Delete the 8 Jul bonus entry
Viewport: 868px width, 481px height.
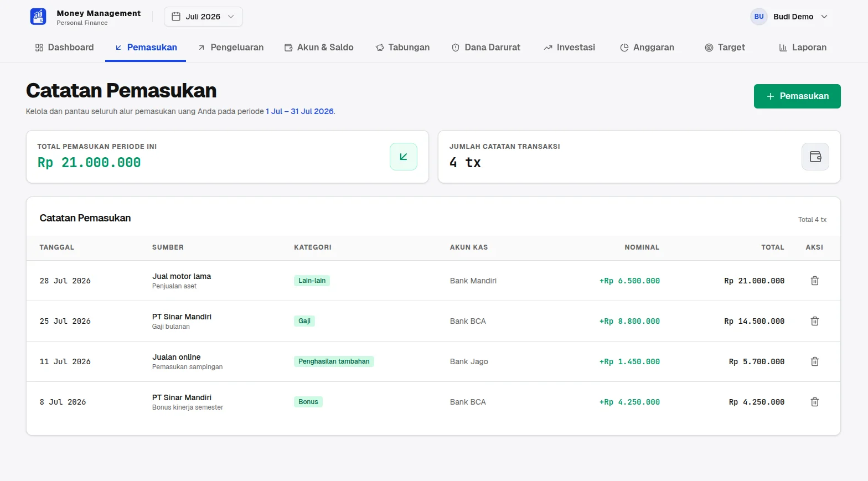815,402
